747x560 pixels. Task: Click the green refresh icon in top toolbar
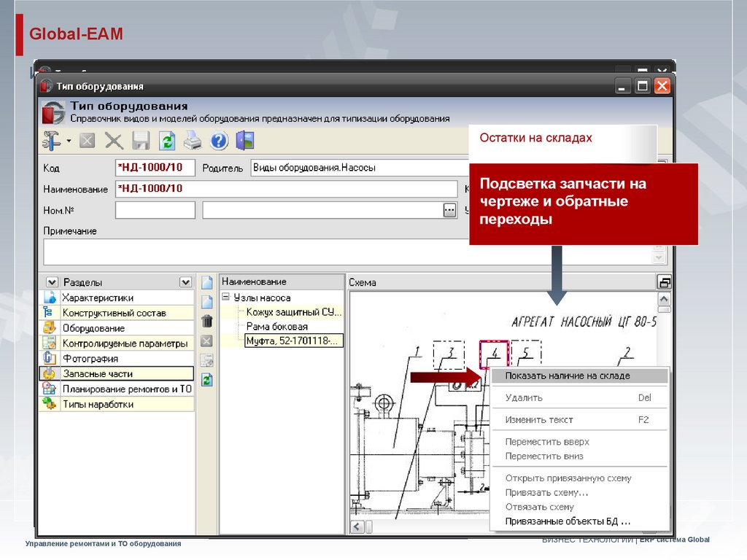(x=167, y=140)
